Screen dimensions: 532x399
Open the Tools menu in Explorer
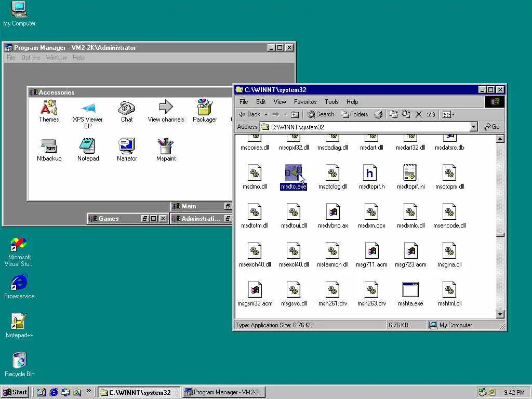click(331, 102)
